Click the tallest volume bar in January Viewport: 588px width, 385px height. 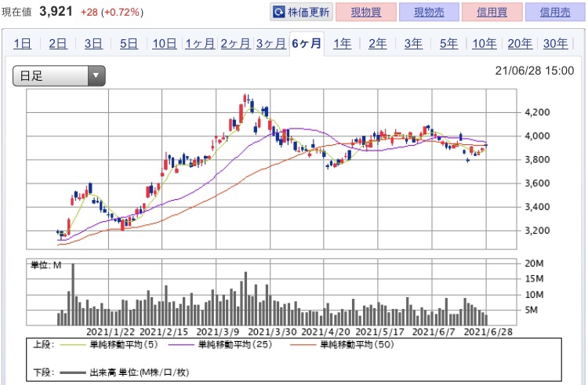coord(73,294)
